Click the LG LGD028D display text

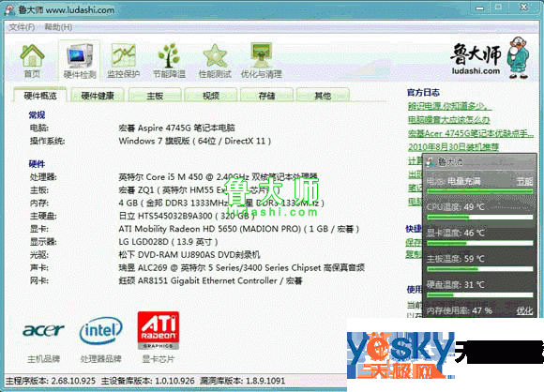point(168,242)
